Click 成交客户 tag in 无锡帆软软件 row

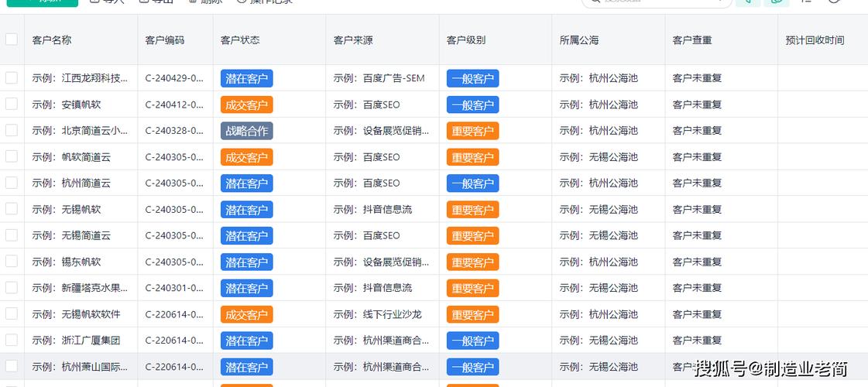(x=247, y=314)
